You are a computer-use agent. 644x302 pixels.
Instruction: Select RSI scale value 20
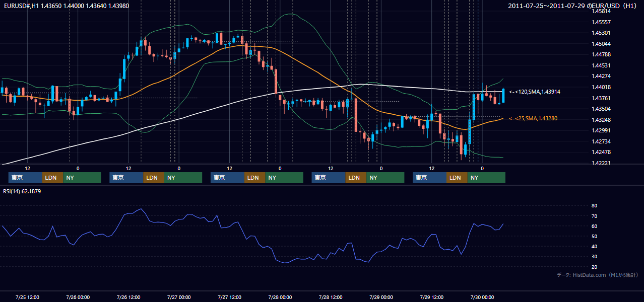coord(594,267)
